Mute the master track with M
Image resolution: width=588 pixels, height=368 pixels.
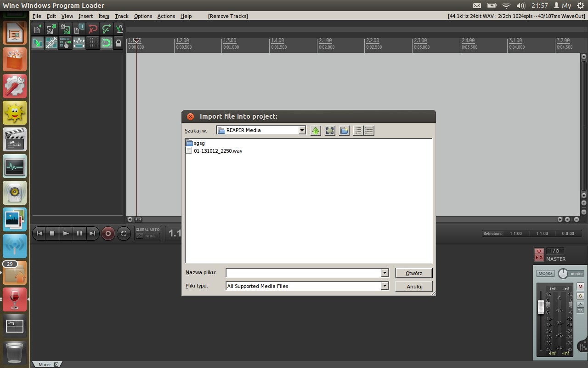click(580, 286)
